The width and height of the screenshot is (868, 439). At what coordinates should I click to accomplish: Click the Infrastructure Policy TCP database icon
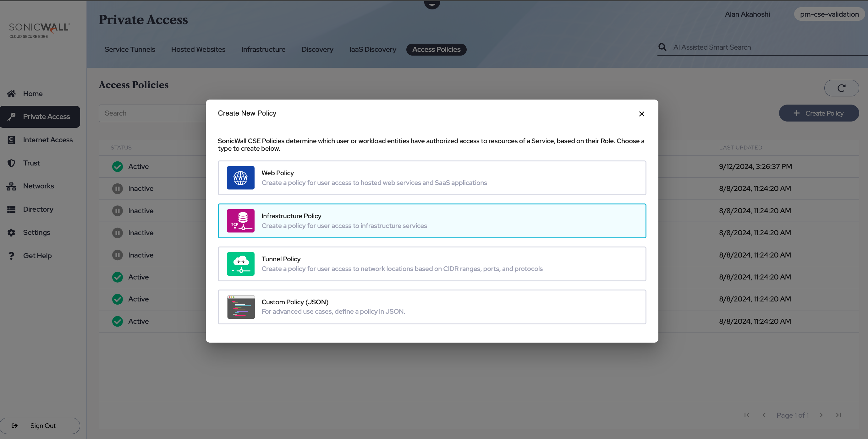(x=240, y=221)
